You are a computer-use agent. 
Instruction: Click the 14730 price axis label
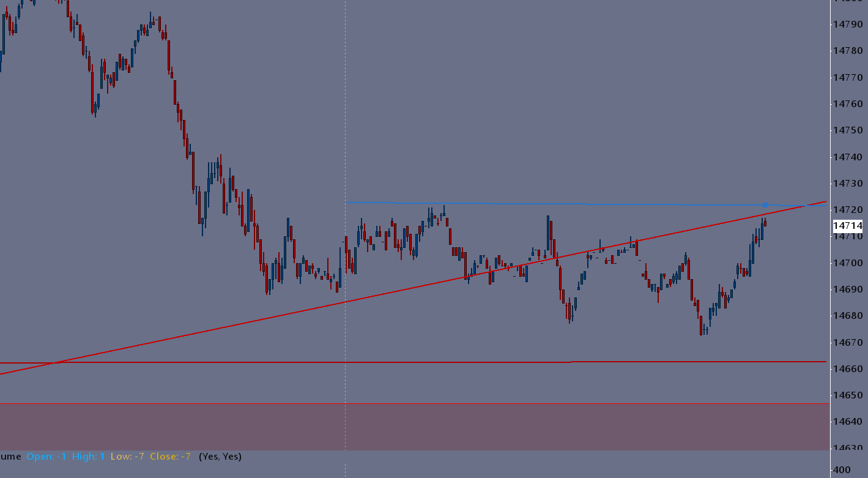point(848,184)
